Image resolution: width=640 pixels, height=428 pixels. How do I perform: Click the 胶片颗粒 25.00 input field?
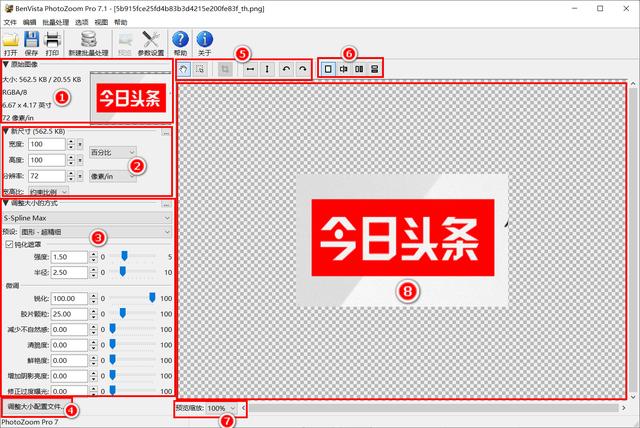pyautogui.click(x=69, y=314)
